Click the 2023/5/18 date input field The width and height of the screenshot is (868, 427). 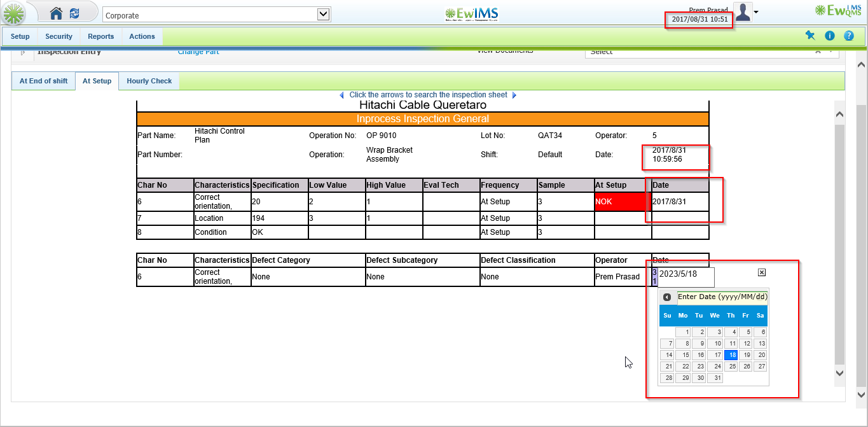click(x=685, y=277)
